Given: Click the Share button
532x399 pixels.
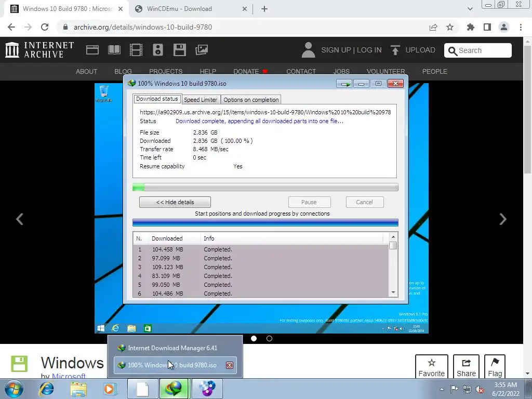Looking at the screenshot, I should tap(466, 366).
